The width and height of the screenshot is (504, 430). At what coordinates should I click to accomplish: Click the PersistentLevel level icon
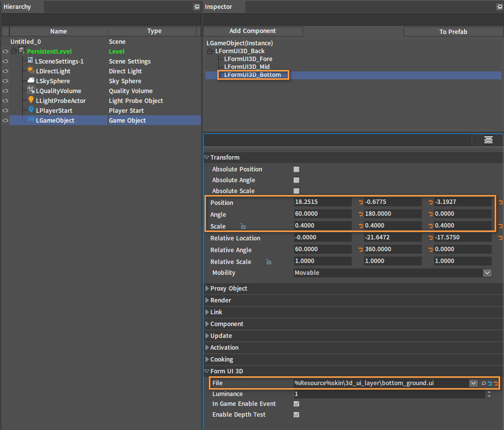(22, 51)
